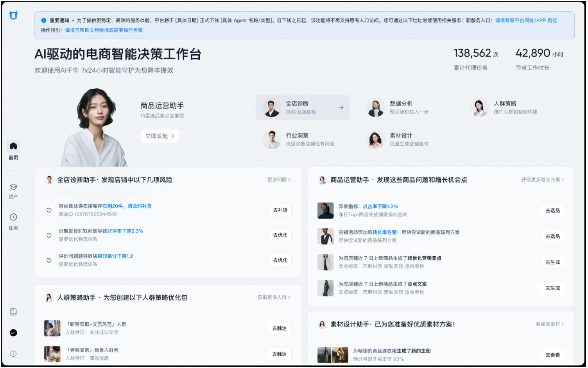The image size is (588, 368).
Task: Click the 全店诊断 assistant avatar
Action: (272, 107)
